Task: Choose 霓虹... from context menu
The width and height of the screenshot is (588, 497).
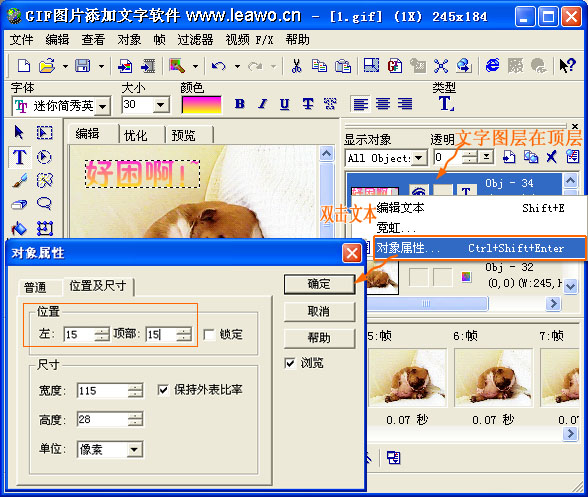Action: [469, 227]
